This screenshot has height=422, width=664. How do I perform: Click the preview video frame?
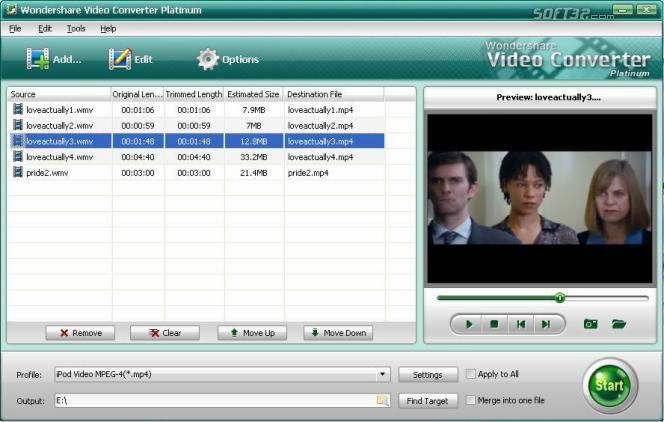540,198
